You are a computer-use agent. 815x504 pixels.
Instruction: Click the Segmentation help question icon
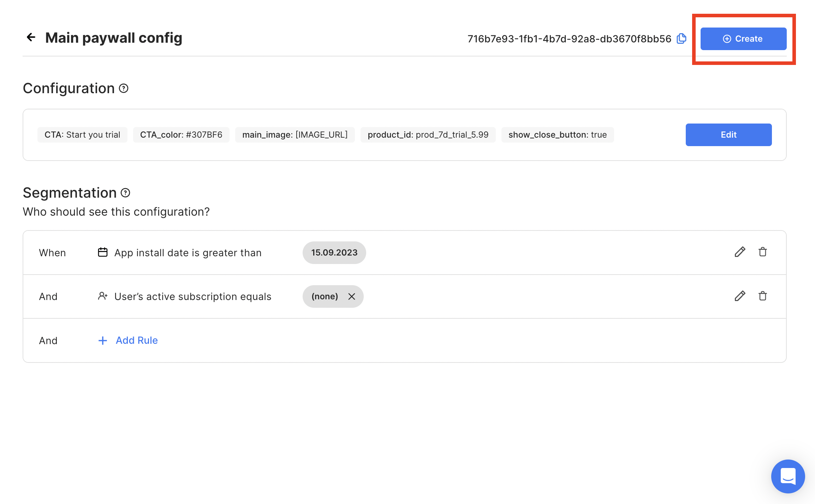pyautogui.click(x=125, y=193)
